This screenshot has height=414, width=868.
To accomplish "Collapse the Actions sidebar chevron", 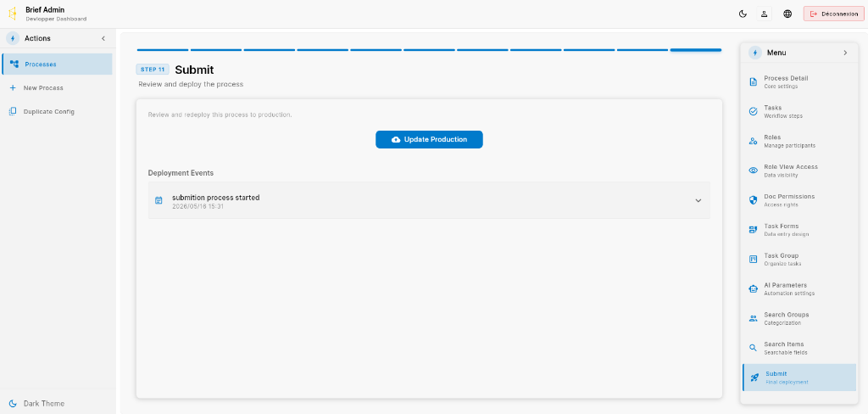I will (x=103, y=38).
